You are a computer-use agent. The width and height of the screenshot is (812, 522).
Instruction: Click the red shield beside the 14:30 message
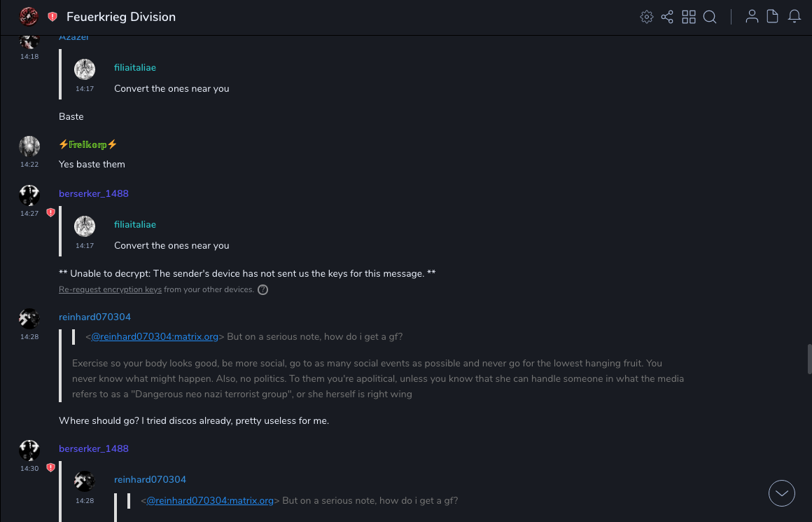(x=50, y=467)
